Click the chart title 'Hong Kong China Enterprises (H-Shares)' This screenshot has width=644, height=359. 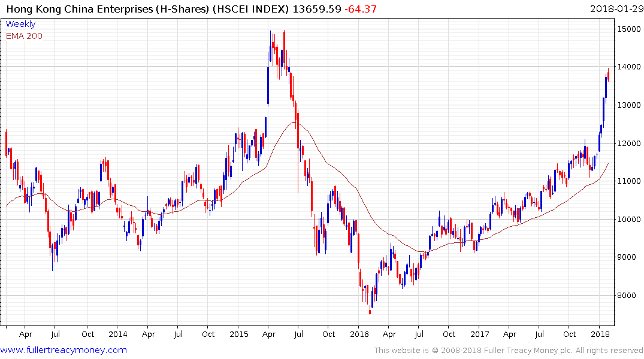click(x=108, y=8)
